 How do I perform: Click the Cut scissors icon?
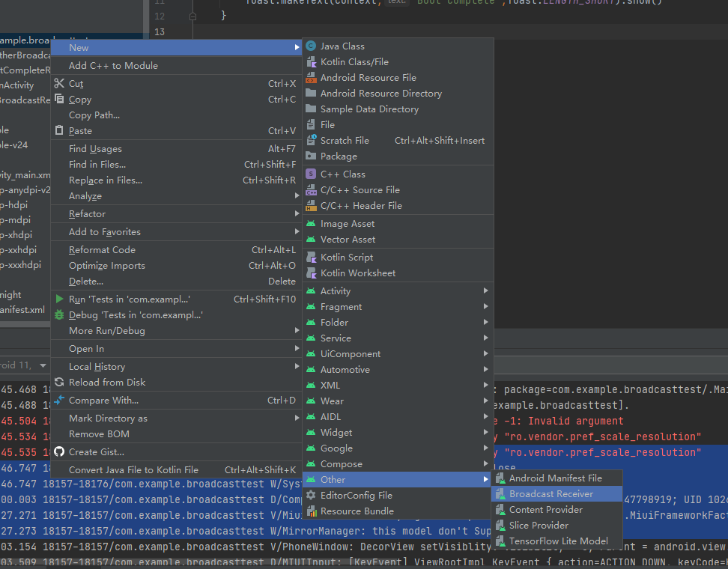pos(59,84)
